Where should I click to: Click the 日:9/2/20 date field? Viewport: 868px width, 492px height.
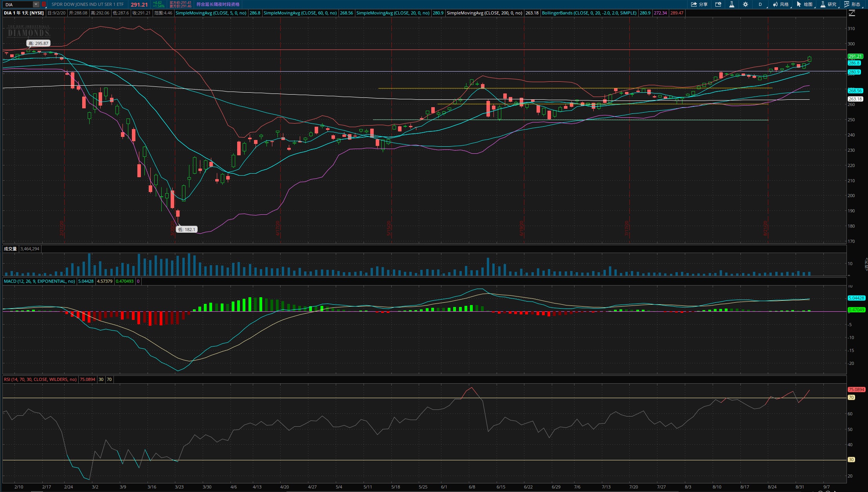[56, 13]
